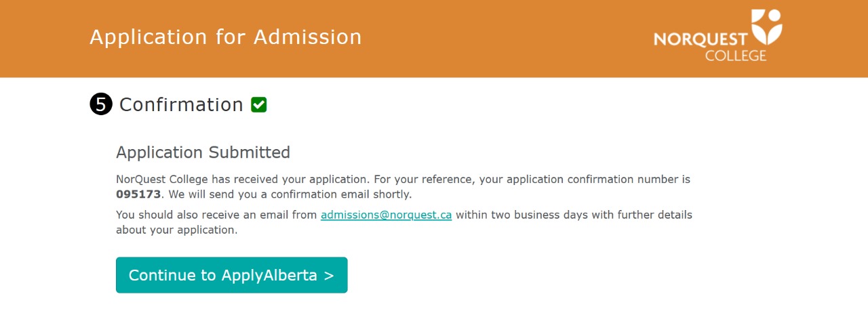
Task: Click the NORQUEST text in the logo
Action: [701, 39]
